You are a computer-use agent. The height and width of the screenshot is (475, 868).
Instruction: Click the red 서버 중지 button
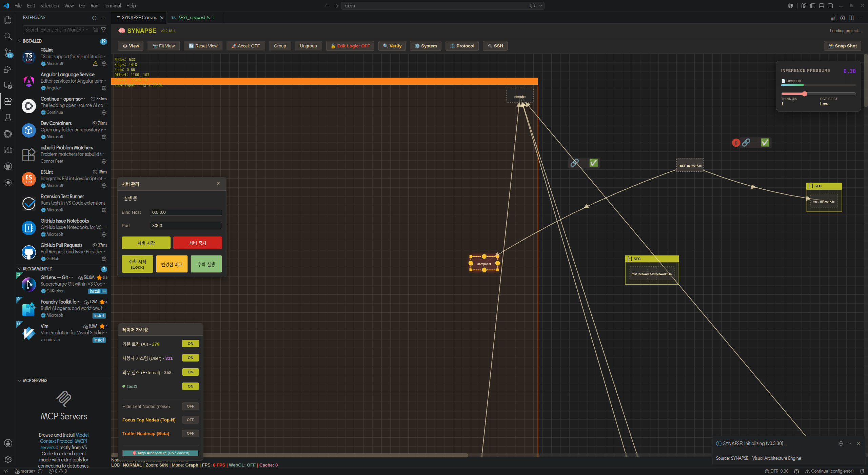(198, 243)
